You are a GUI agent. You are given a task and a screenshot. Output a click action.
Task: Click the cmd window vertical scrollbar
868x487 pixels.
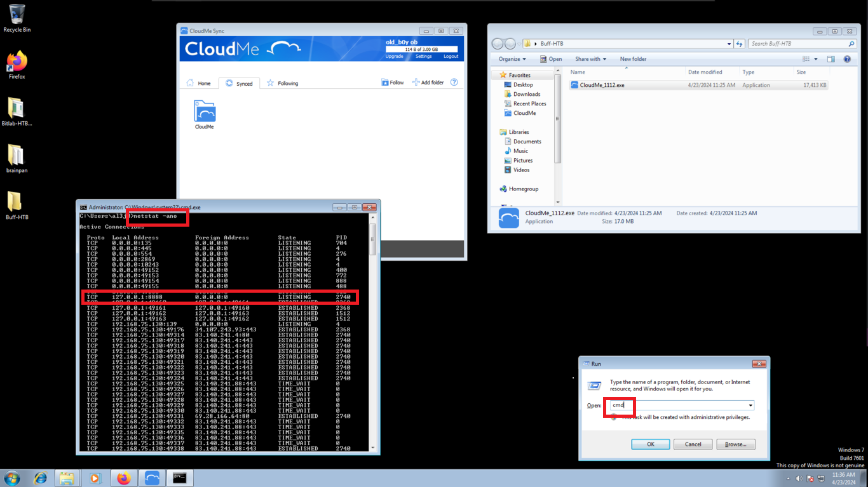click(373, 333)
